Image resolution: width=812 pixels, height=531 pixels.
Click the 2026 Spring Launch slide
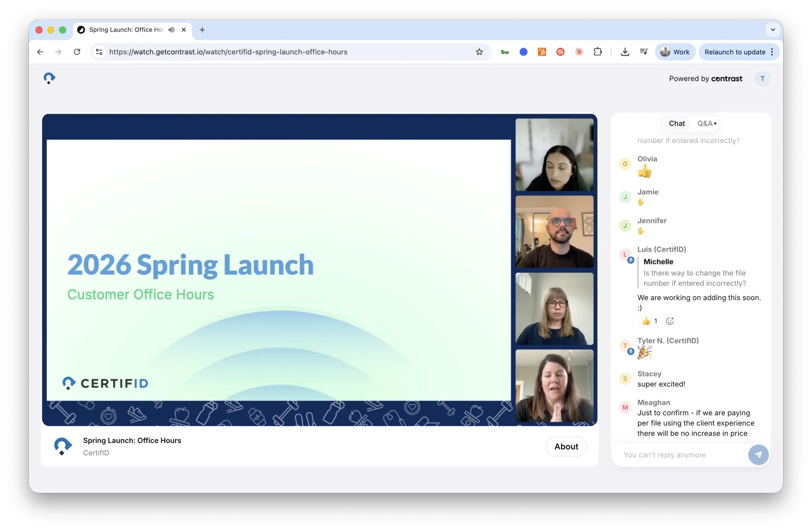point(279,270)
